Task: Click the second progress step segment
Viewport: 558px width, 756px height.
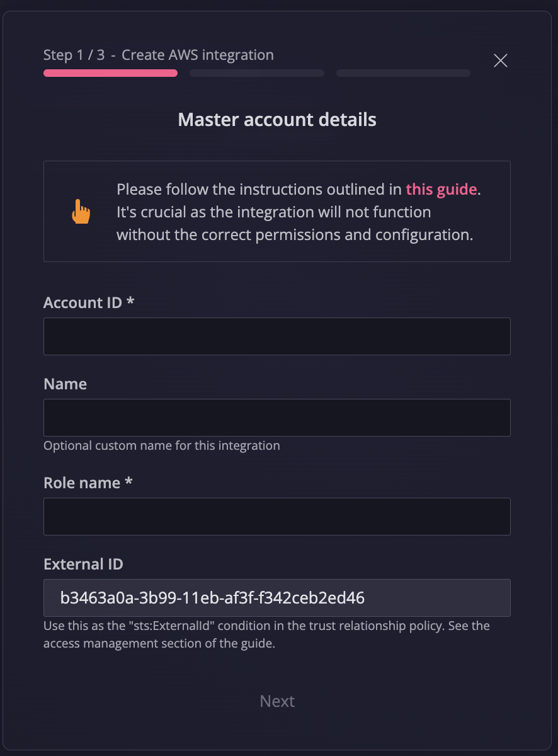Action: (x=257, y=73)
